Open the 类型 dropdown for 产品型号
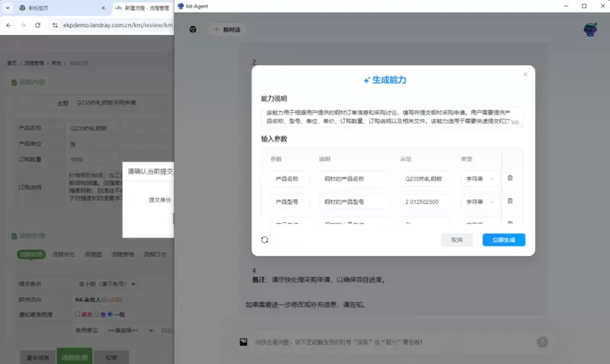610x364 pixels. click(480, 202)
